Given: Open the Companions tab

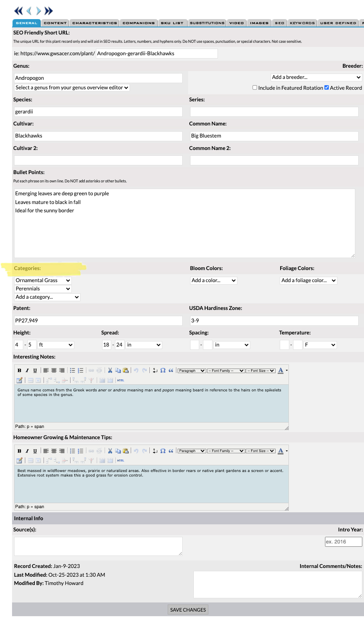Looking at the screenshot, I should (x=138, y=23).
